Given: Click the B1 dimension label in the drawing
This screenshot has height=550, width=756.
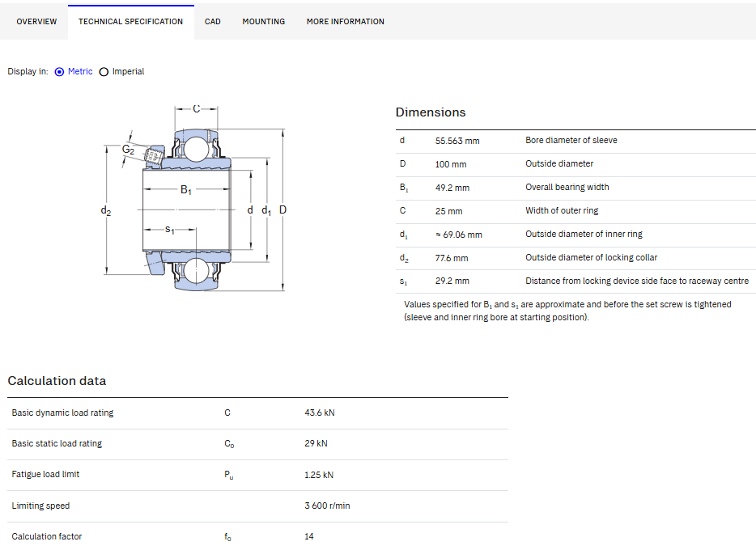Looking at the screenshot, I should pyautogui.click(x=186, y=190).
